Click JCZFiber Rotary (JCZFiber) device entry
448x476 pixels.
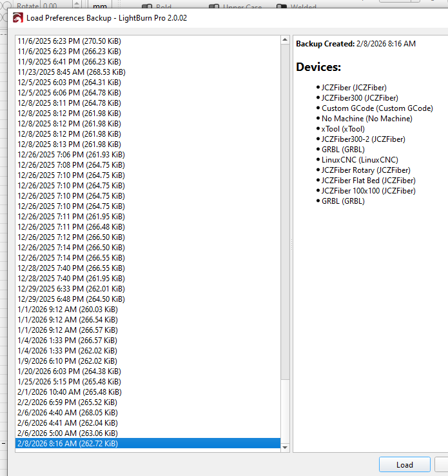(x=365, y=170)
